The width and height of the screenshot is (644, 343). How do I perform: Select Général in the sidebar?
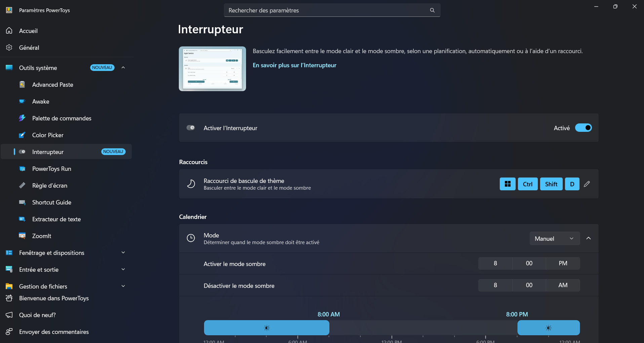point(29,47)
